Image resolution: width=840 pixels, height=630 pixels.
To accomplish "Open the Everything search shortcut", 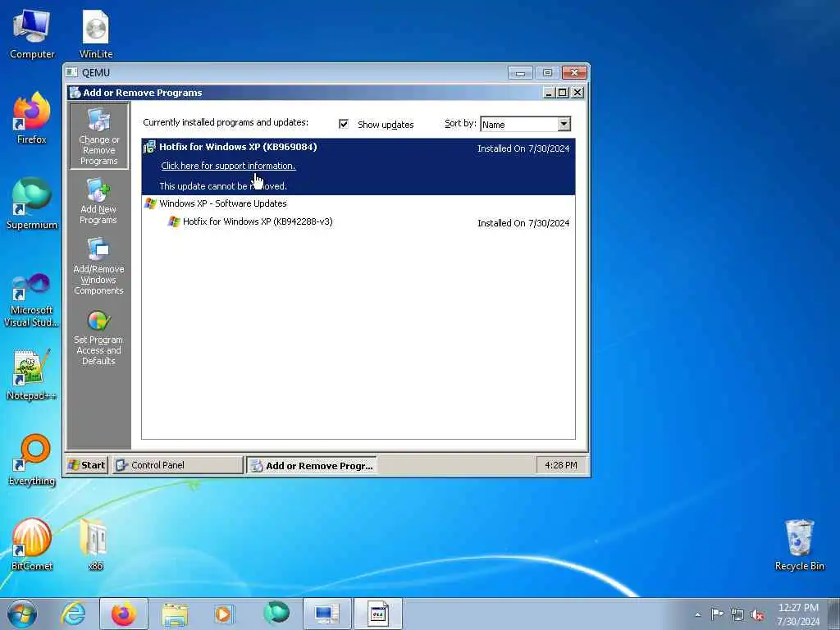I will [32, 459].
